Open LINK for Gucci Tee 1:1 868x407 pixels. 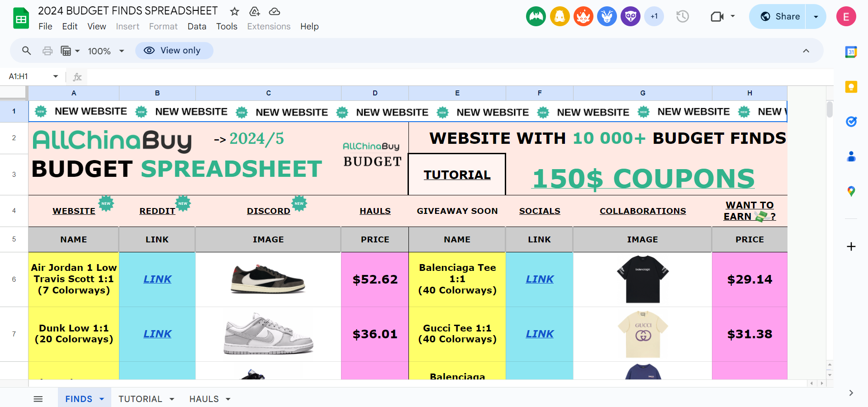point(540,334)
